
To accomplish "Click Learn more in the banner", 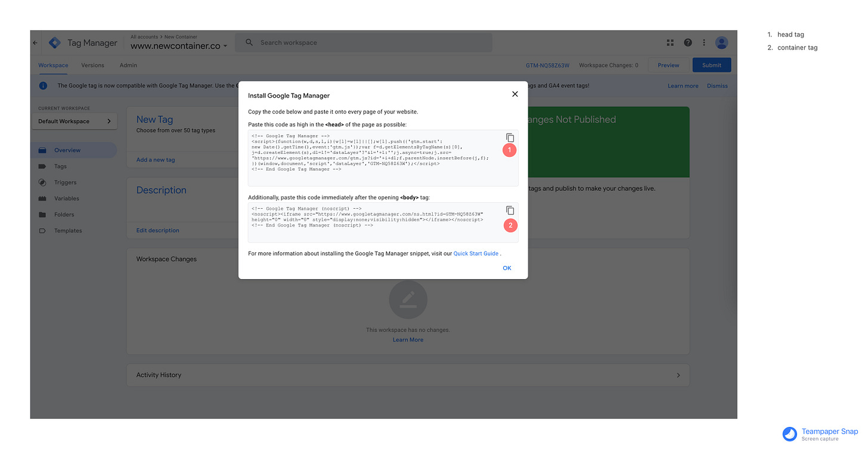I will [683, 86].
